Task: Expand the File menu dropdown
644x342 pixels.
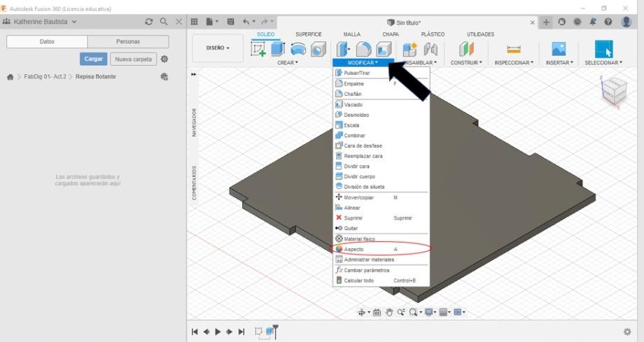Action: pyautogui.click(x=212, y=22)
